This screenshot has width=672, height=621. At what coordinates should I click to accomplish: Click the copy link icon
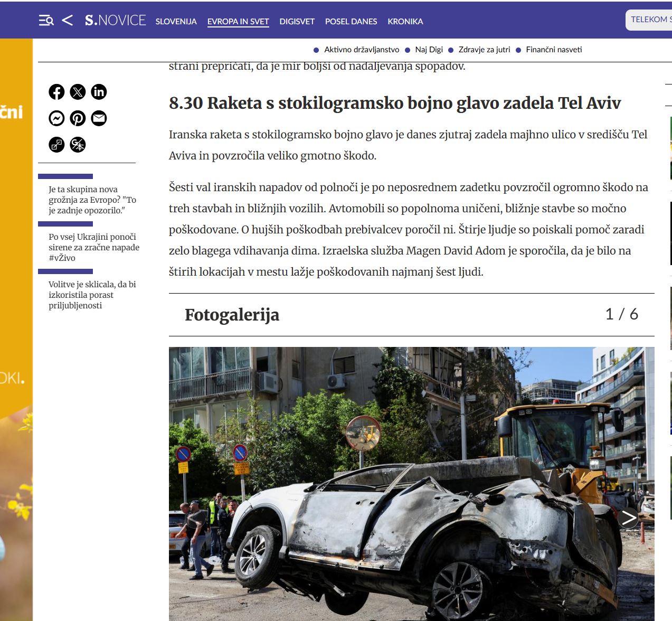click(56, 145)
